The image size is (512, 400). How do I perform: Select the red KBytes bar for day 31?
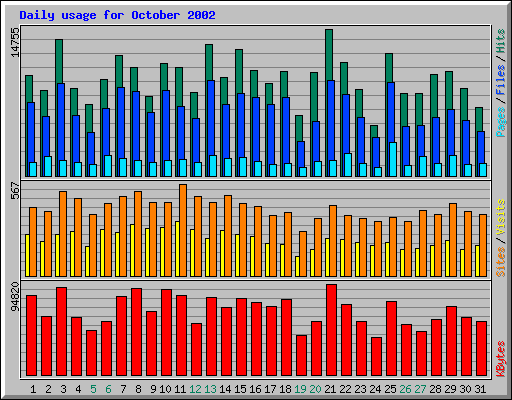point(481,348)
